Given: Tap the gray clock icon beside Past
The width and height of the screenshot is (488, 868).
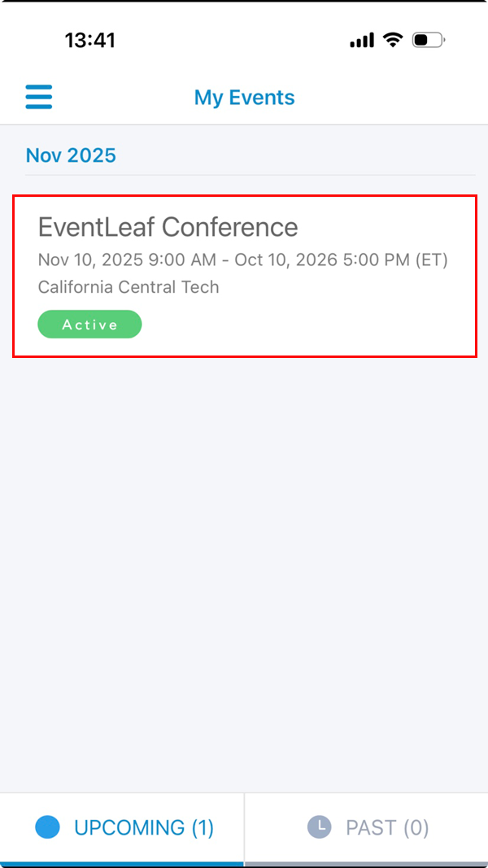Looking at the screenshot, I should pos(320,827).
